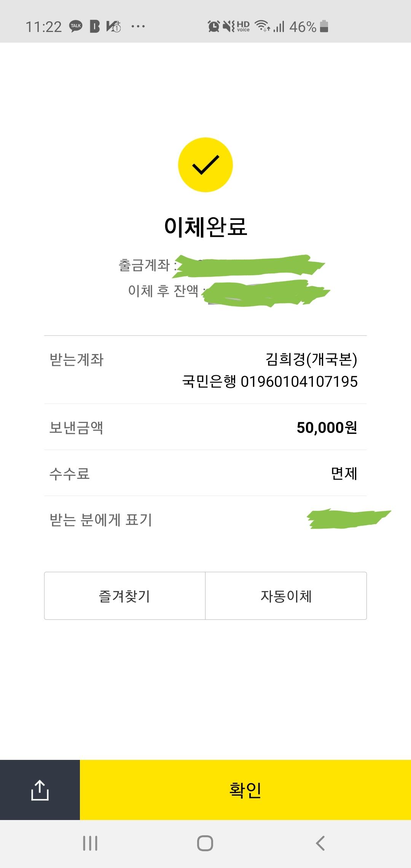This screenshot has height=868, width=411.
Task: Tap the KakaoTalk notification icon
Action: 76,26
